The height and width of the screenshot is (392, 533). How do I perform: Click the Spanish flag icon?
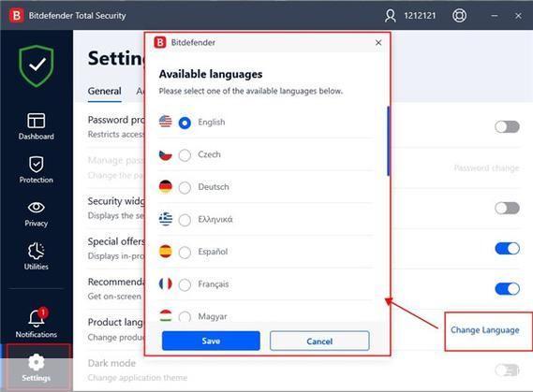(x=166, y=252)
